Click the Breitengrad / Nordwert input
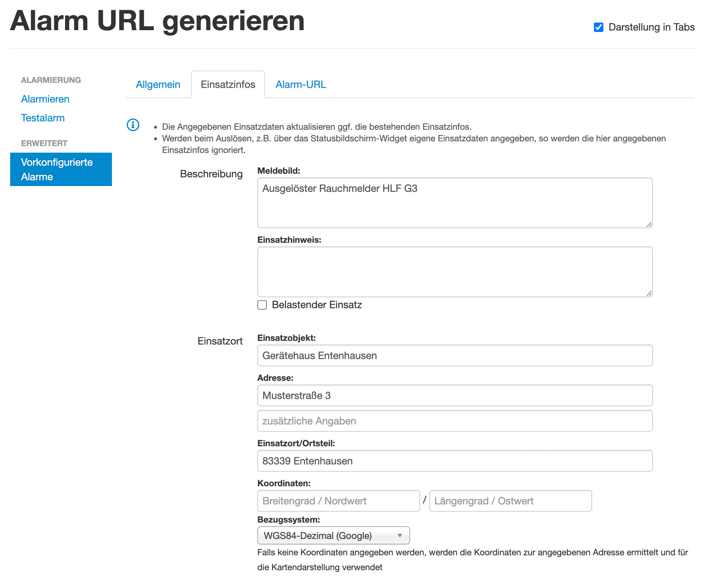Viewport: 719px width, 588px height. coord(338,501)
